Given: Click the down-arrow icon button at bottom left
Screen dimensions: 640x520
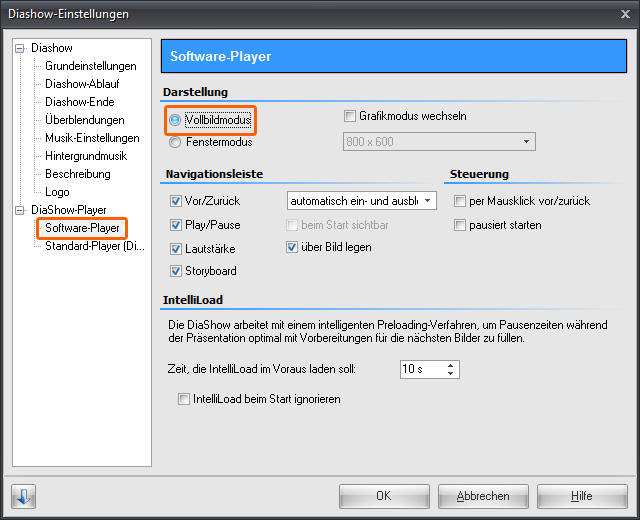Looking at the screenshot, I should click(24, 496).
